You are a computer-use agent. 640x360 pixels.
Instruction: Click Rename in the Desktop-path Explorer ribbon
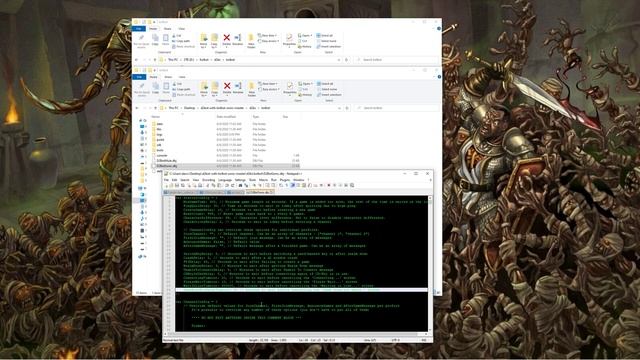(x=238, y=88)
